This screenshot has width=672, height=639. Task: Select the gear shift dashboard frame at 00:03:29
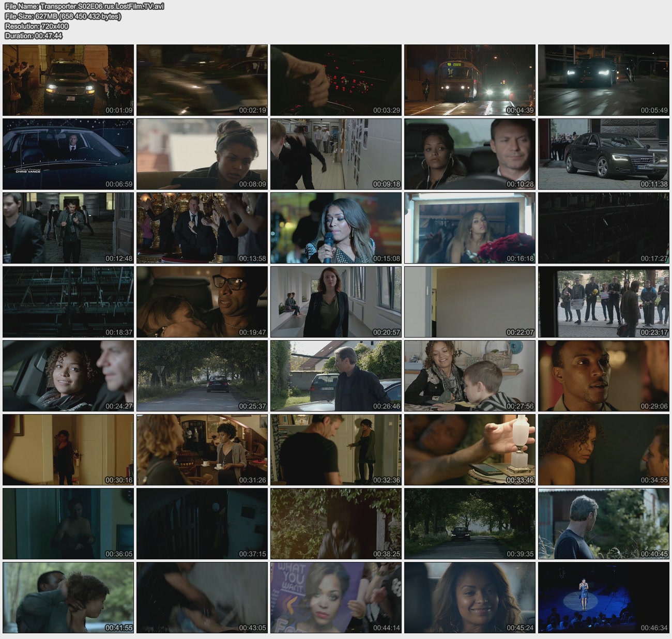[336, 80]
